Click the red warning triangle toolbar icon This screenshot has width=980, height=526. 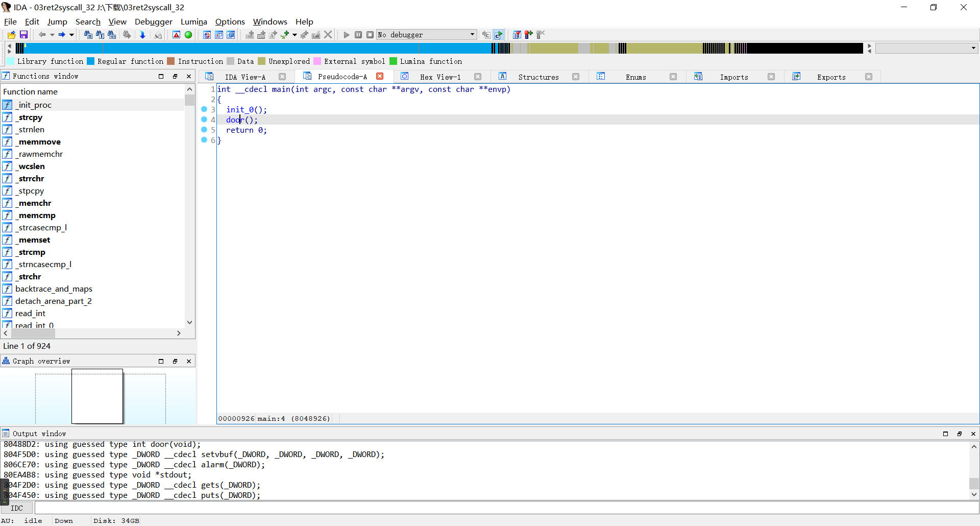pos(176,35)
